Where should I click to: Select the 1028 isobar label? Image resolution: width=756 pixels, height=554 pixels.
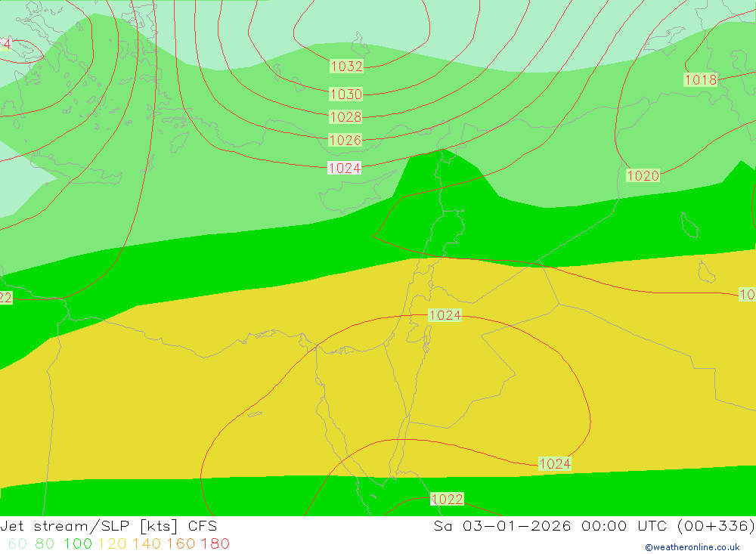(345, 116)
